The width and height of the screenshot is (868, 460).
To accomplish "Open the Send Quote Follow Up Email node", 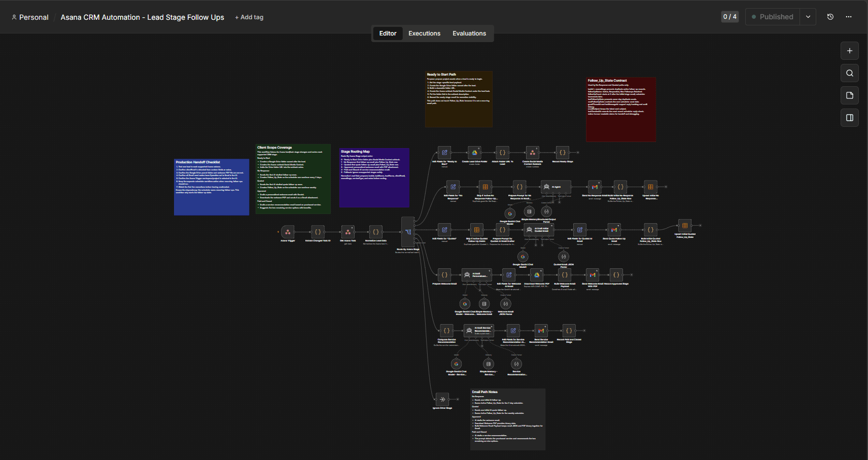I will point(614,230).
